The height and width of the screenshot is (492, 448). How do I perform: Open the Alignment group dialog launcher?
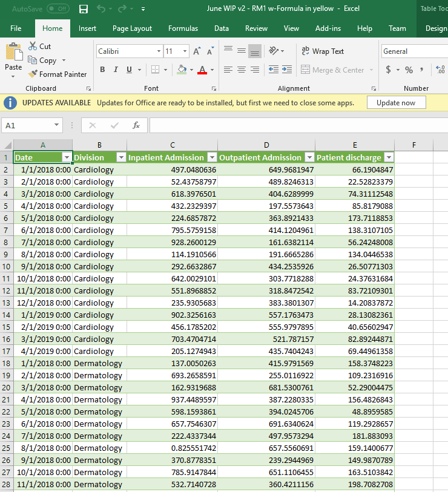pos(374,89)
